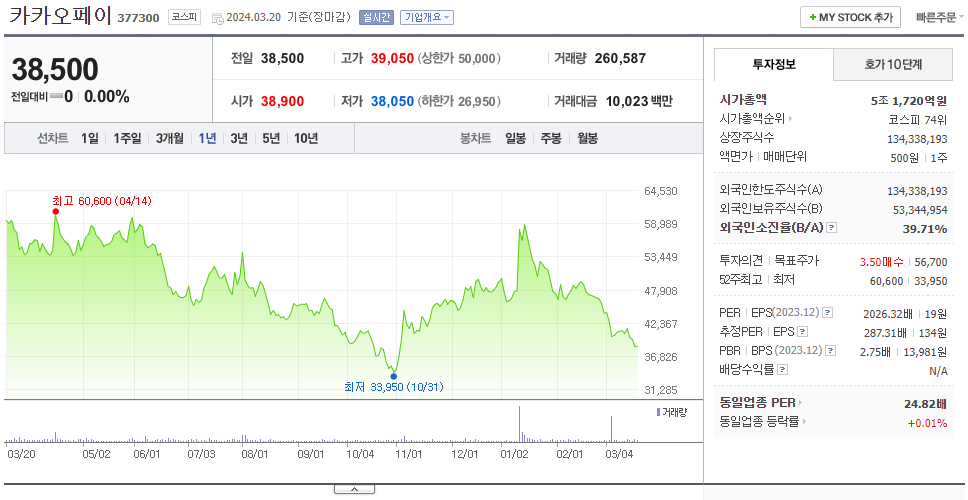Click the 최저 33,950 blue marker on chart
This screenshot has width=968, height=500.
pos(394,376)
